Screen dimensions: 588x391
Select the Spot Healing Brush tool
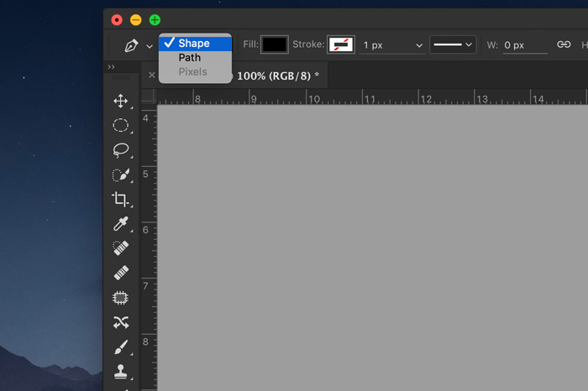click(121, 248)
